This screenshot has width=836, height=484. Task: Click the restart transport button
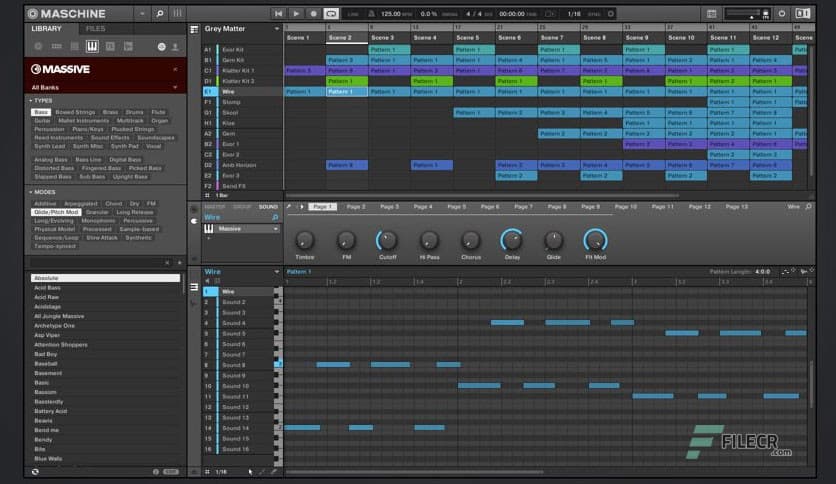pyautogui.click(x=278, y=14)
